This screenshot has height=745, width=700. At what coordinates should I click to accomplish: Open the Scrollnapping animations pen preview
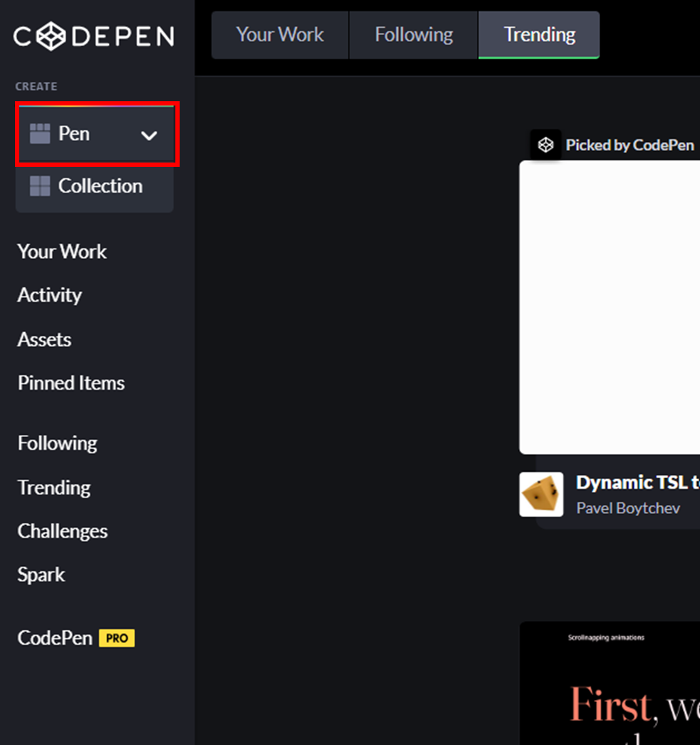[x=609, y=683]
